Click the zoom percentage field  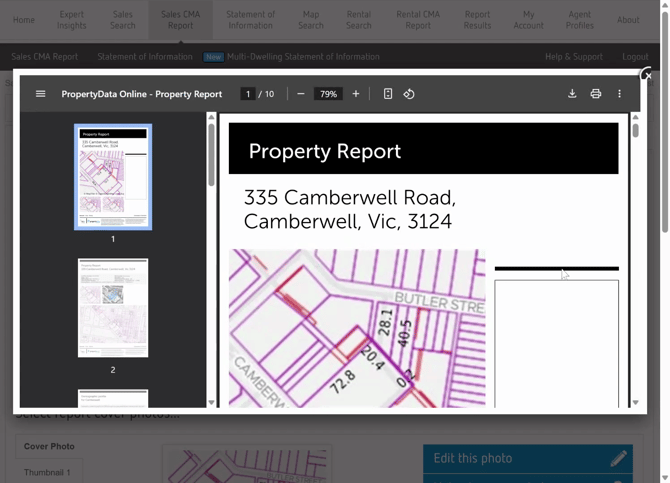click(x=328, y=94)
